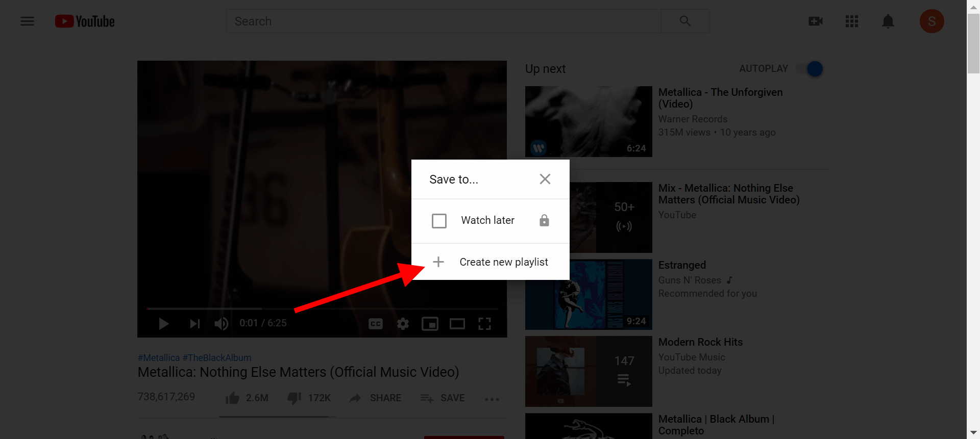
Task: Mute the video volume
Action: (221, 324)
